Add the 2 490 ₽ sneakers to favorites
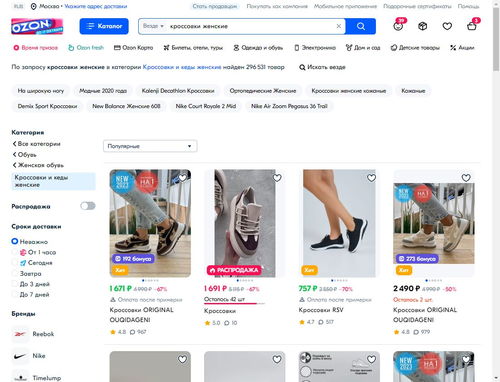The image size is (500, 382). [x=466, y=178]
